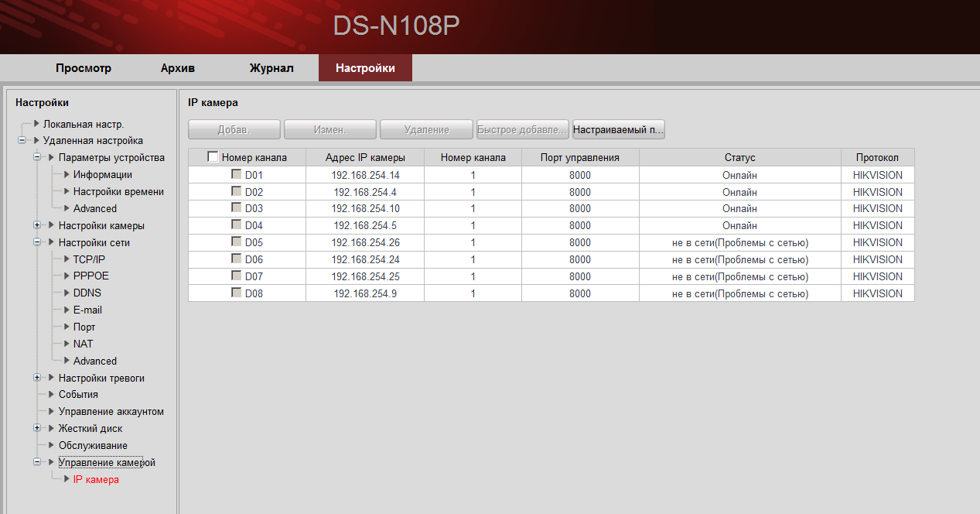Viewport: 980px width, 514px height.
Task: Select IP address 192.168.254.9 cell
Action: [x=365, y=293]
